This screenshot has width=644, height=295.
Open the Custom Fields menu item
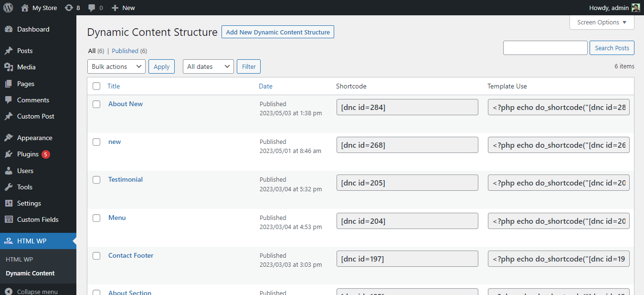pyautogui.click(x=38, y=219)
